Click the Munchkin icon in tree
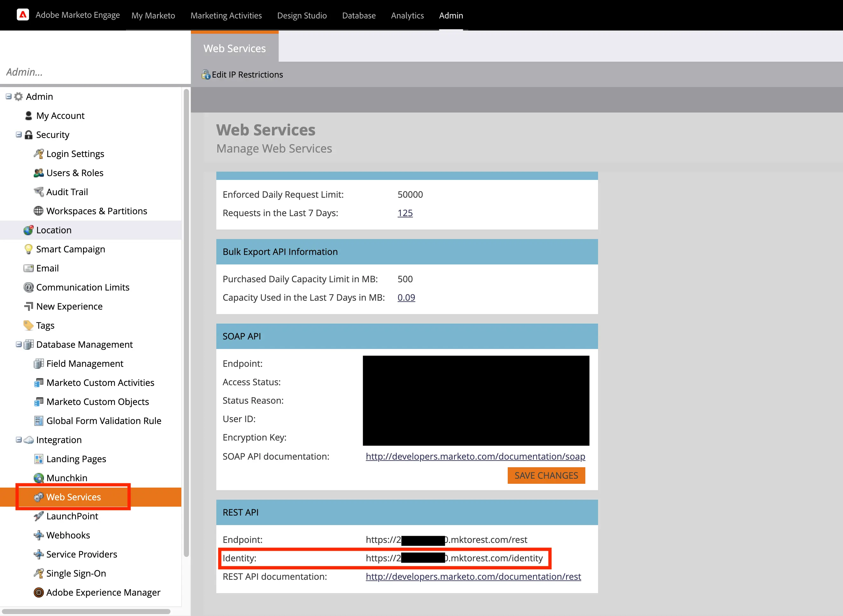The height and width of the screenshot is (616, 843). (x=38, y=478)
